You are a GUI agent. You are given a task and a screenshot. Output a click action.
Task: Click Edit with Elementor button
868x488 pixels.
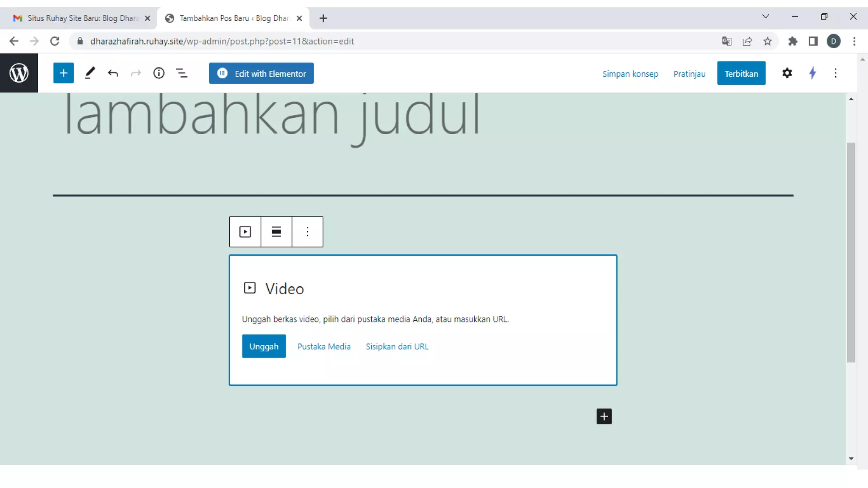point(261,73)
